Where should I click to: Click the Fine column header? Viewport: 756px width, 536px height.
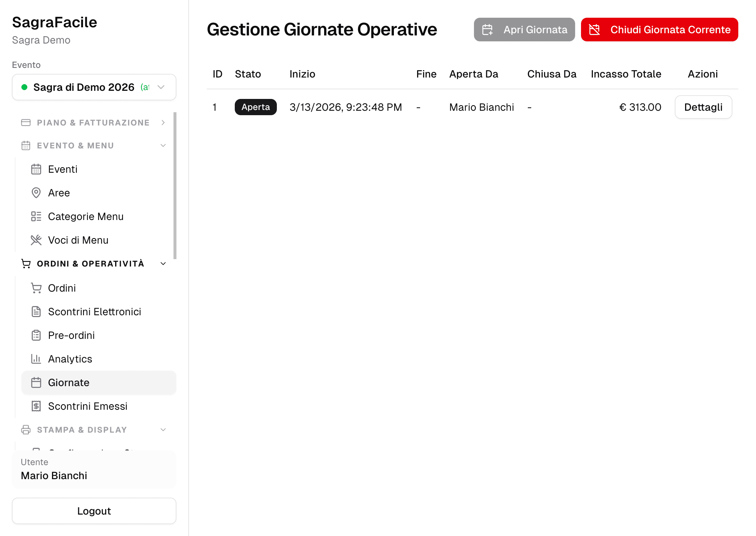pyautogui.click(x=426, y=74)
